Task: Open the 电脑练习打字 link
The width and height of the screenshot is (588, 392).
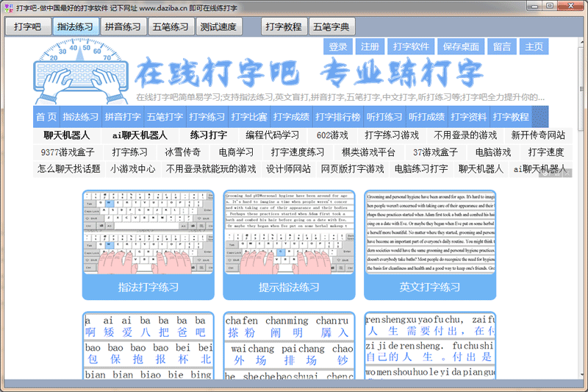Action: coord(421,169)
